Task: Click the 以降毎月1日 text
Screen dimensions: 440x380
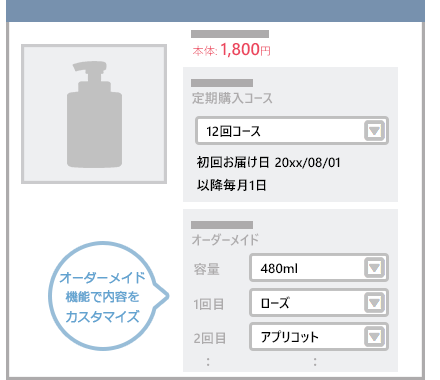Action: pyautogui.click(x=231, y=185)
